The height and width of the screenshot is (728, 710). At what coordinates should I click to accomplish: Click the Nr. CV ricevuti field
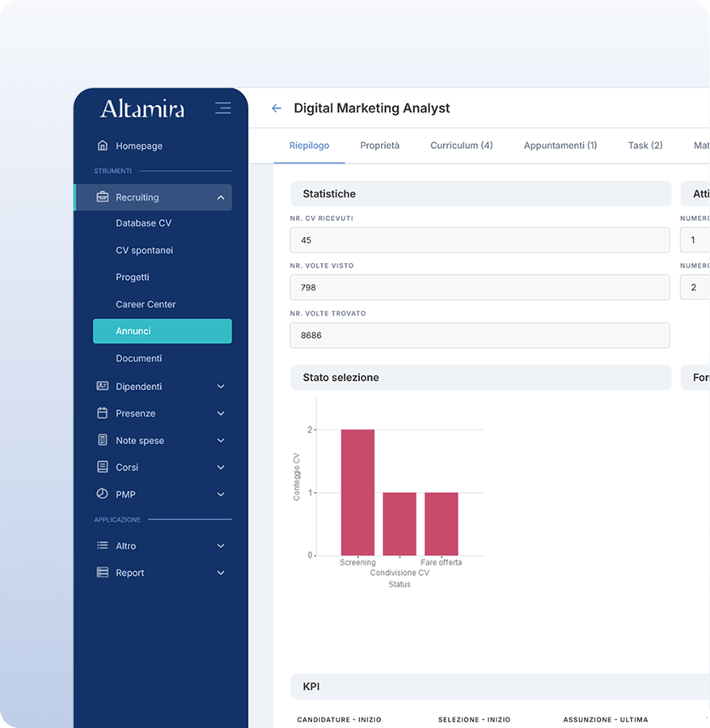480,240
